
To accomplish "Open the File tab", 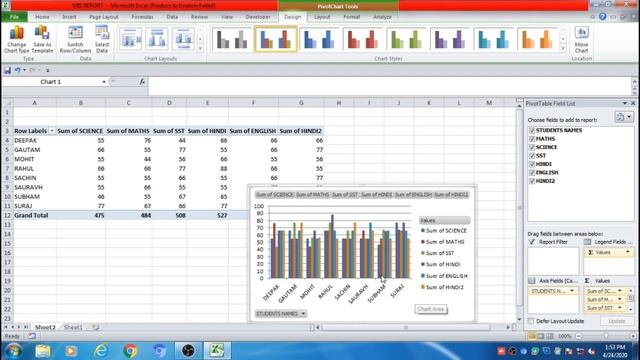I will [x=14, y=17].
